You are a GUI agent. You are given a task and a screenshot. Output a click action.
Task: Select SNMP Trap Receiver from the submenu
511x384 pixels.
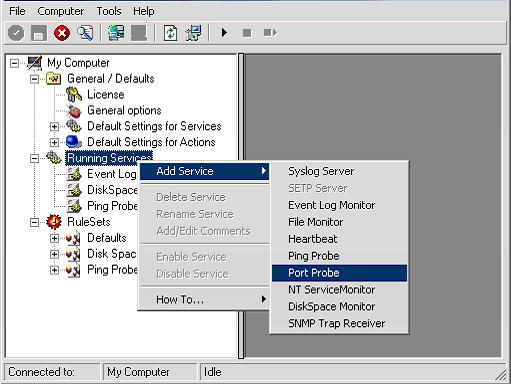(339, 323)
